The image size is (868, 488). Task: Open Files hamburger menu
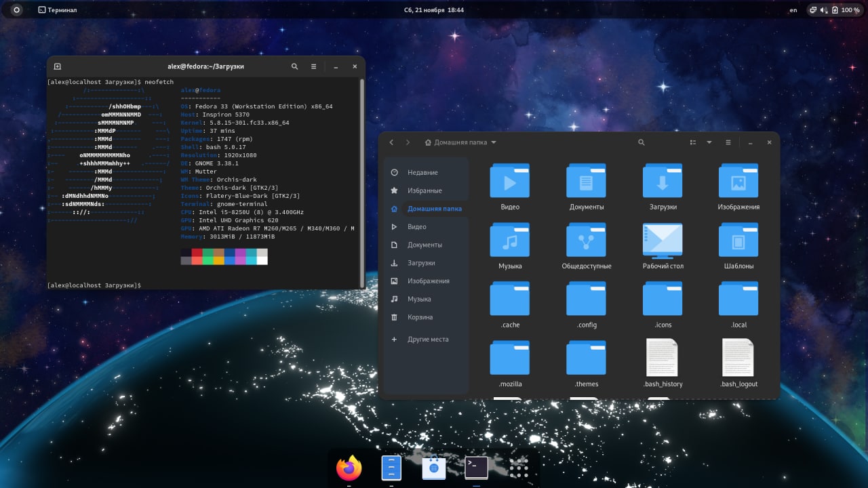pos(728,142)
